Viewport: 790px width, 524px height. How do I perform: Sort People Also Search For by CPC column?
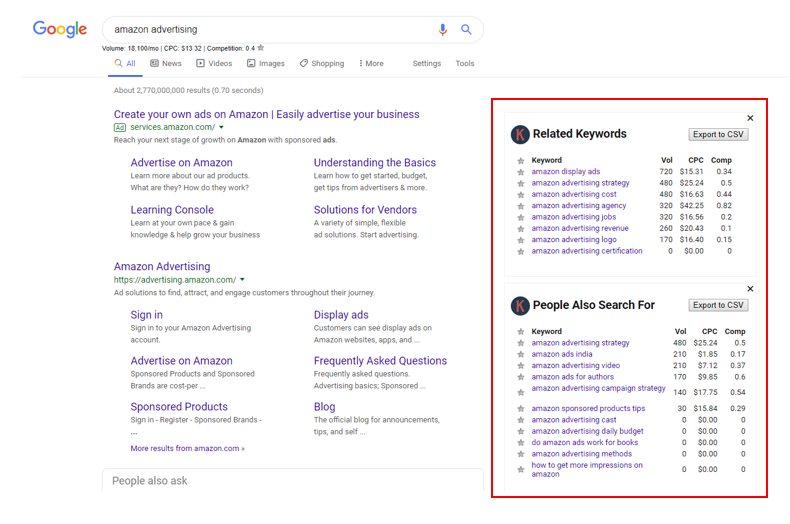(709, 332)
